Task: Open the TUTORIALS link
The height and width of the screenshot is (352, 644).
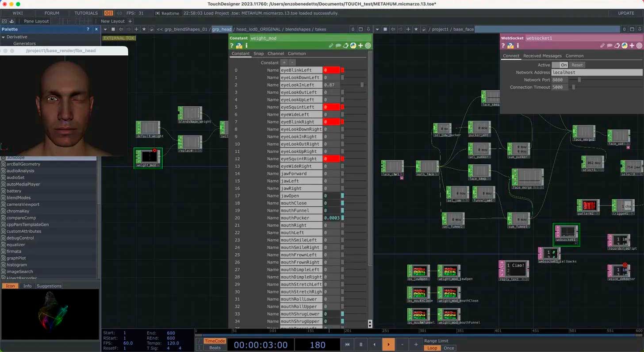Action: point(86,13)
